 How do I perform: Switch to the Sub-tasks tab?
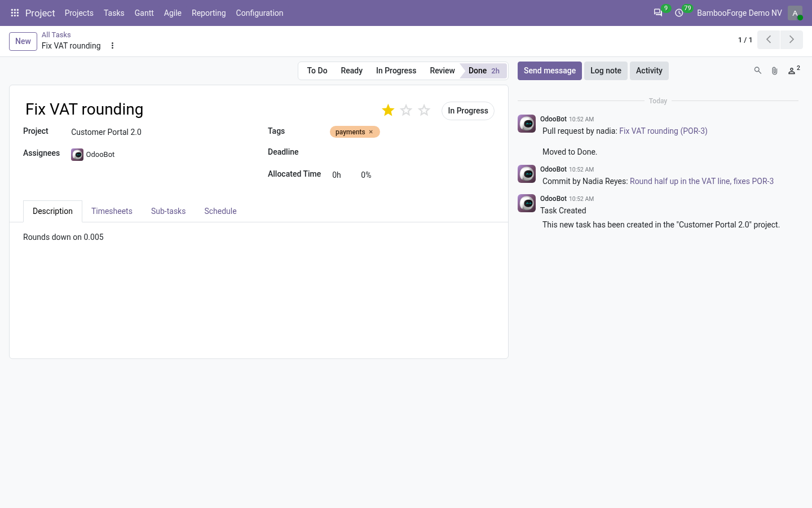[168, 211]
